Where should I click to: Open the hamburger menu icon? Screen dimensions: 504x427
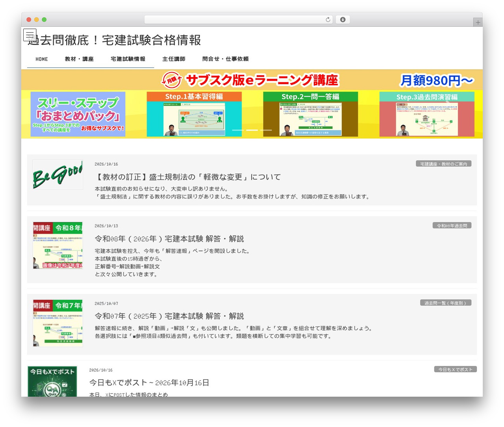[x=30, y=35]
